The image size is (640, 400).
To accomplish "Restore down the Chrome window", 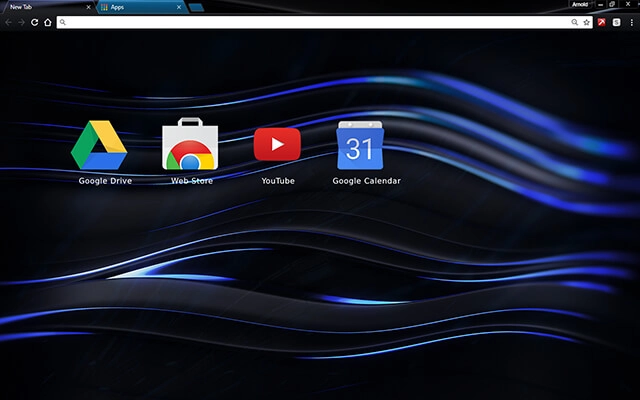I will click(612, 4).
